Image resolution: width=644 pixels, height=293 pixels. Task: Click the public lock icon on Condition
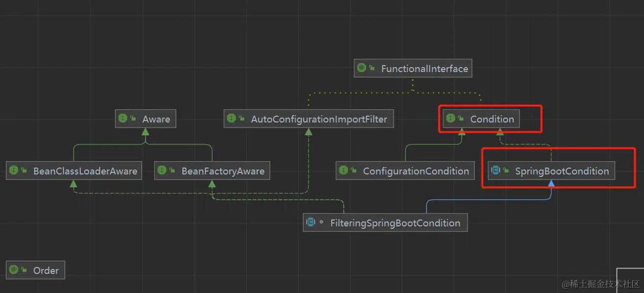(x=461, y=119)
